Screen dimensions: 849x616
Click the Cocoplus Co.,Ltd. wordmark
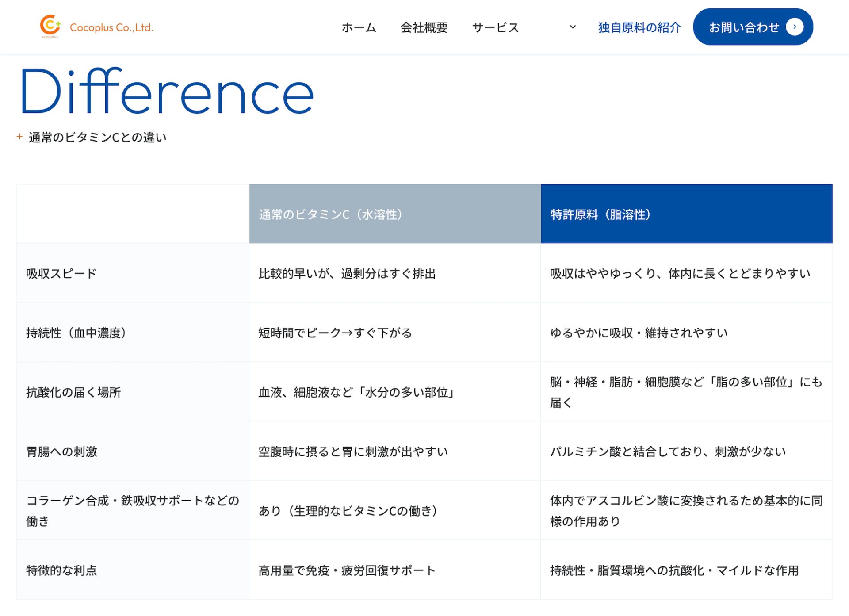(x=111, y=28)
